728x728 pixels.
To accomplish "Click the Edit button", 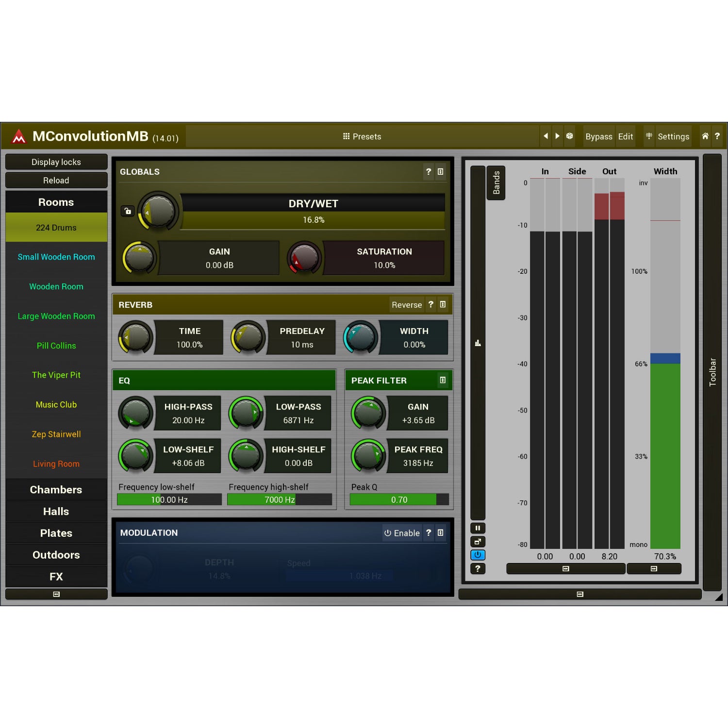I will point(626,137).
